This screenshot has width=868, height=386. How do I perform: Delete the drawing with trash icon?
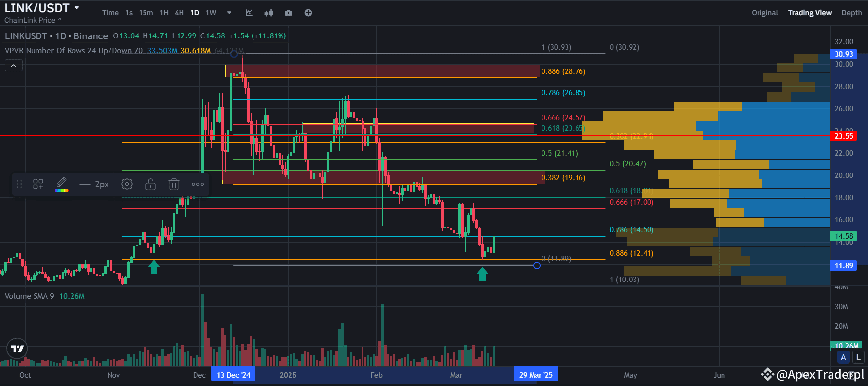click(174, 184)
